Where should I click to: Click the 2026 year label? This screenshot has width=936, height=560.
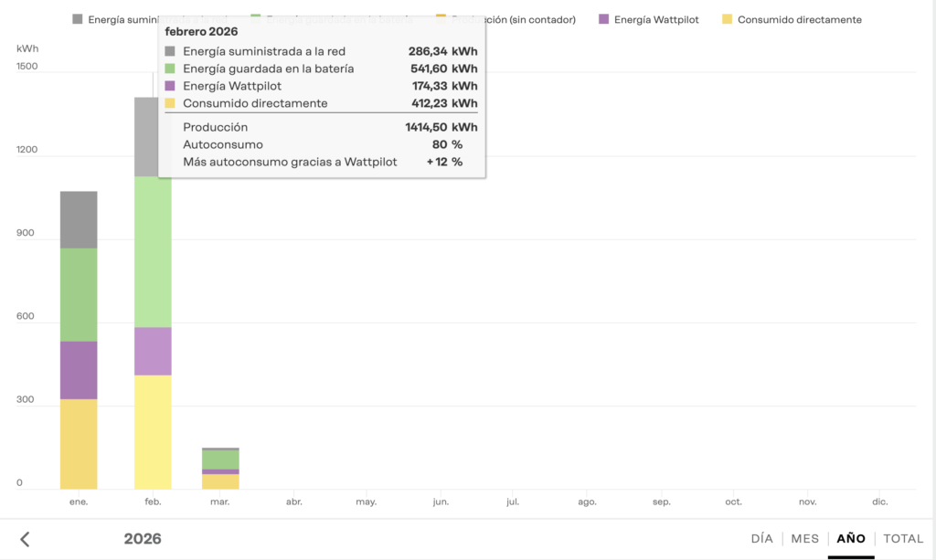coord(143,539)
